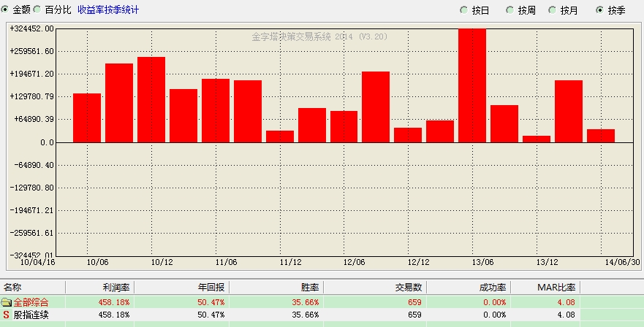Click the first red bar in the chart
The image size is (644, 327).
87,118
